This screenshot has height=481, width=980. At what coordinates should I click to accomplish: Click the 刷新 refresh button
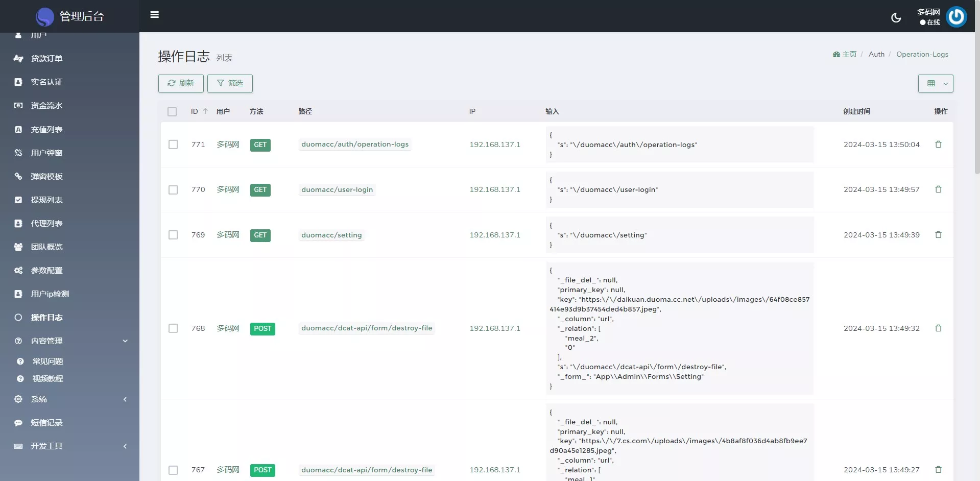coord(181,83)
